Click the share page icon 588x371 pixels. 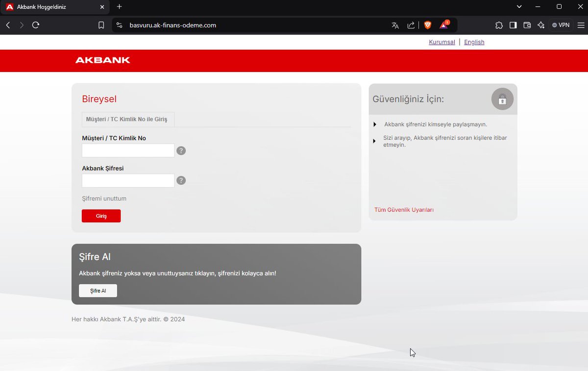[411, 25]
